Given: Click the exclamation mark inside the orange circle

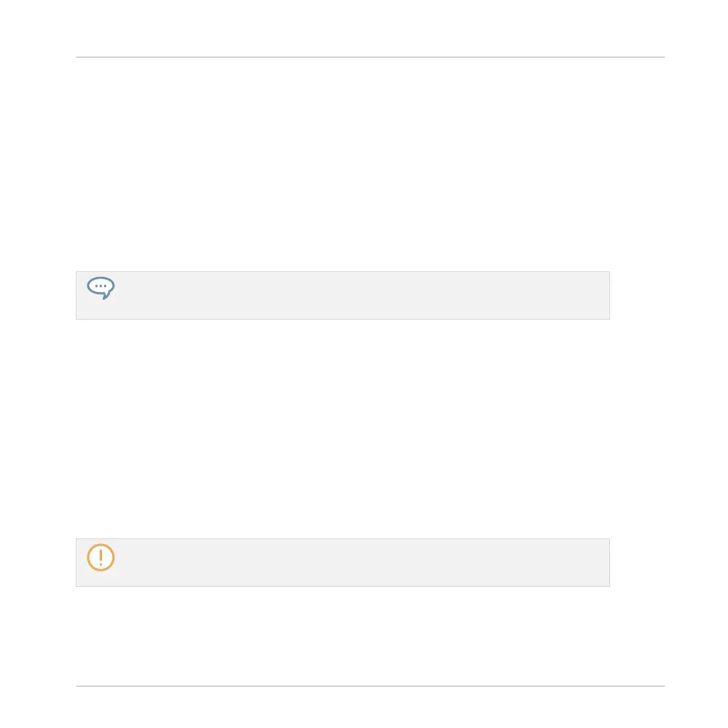Looking at the screenshot, I should coord(101,557).
